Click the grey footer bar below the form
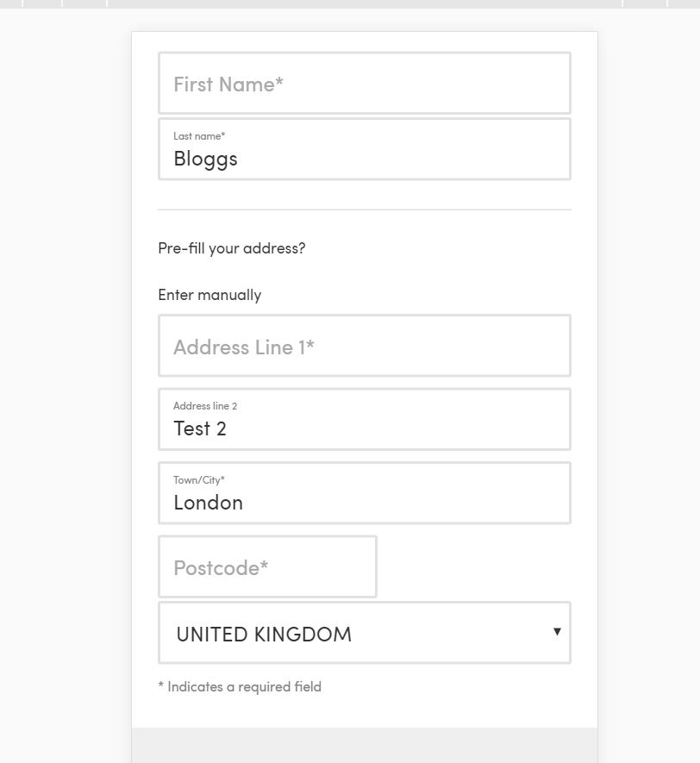The height and width of the screenshot is (763, 700). [x=364, y=746]
